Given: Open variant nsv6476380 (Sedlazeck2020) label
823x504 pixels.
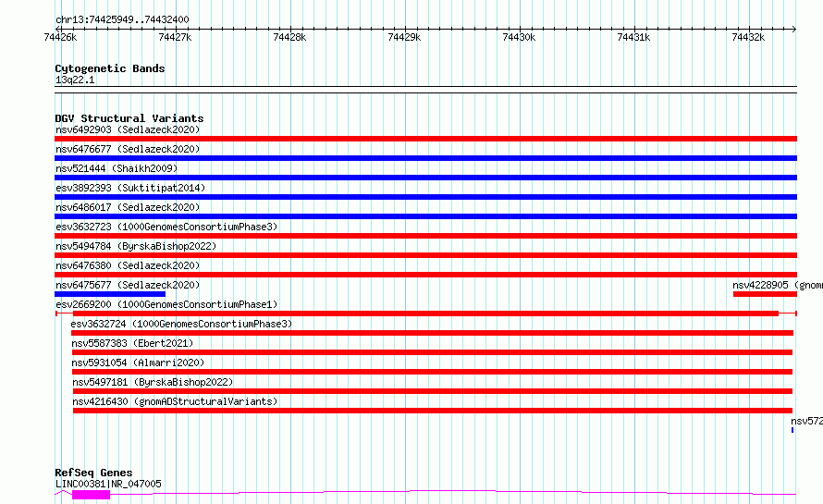Looking at the screenshot, I should click(x=128, y=265).
